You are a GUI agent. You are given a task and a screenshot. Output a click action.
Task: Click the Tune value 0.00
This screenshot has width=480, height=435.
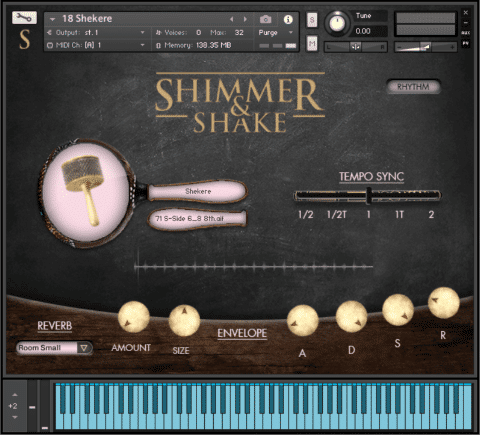[x=363, y=31]
